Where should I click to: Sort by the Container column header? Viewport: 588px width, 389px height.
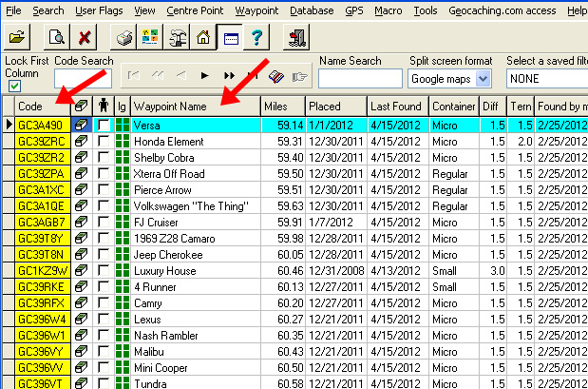point(454,107)
